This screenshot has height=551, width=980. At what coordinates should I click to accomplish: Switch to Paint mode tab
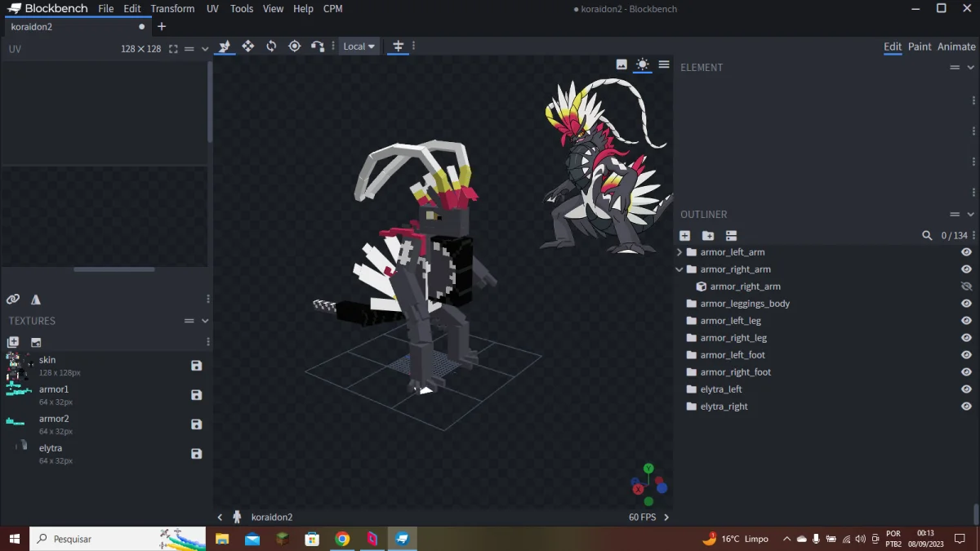tap(920, 47)
